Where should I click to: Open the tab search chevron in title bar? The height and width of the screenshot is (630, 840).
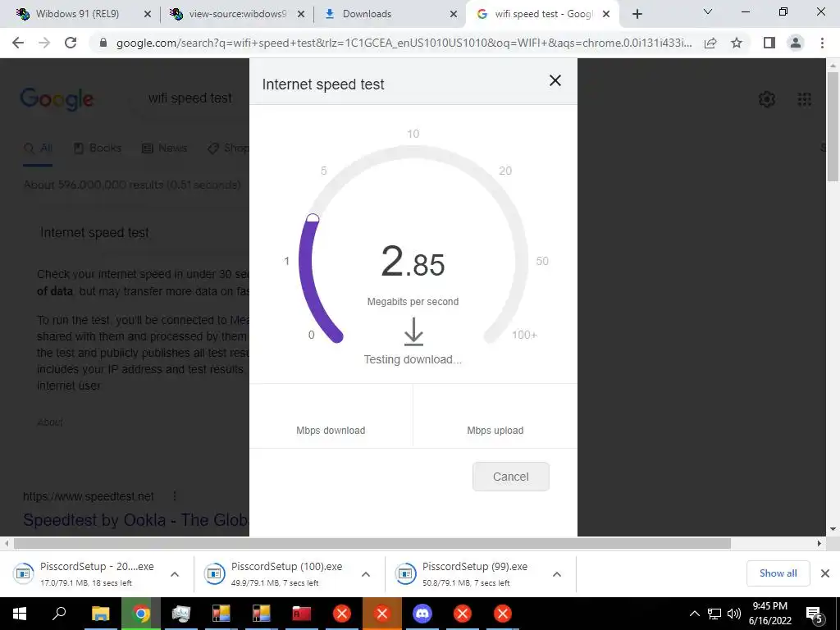pos(708,11)
